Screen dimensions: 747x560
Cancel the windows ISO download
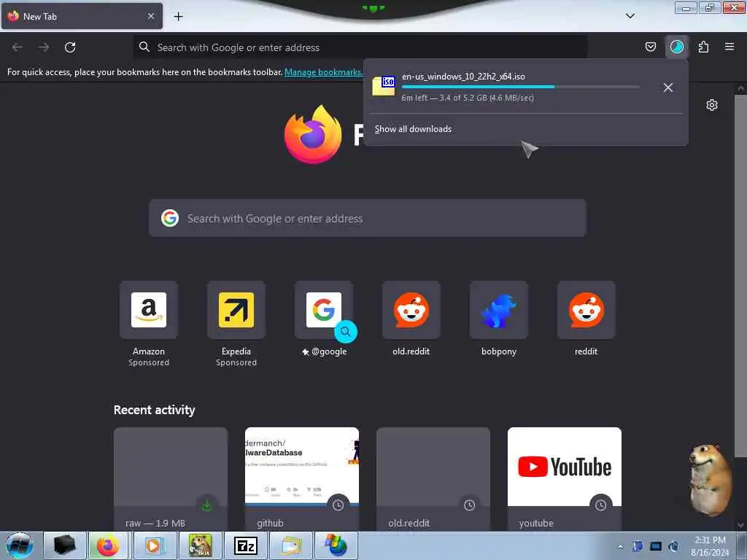coord(668,87)
